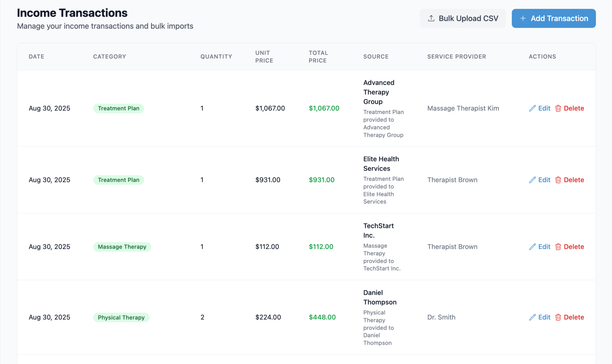Click the TOTAL PRICE column header
This screenshot has width=612, height=364.
tap(318, 56)
